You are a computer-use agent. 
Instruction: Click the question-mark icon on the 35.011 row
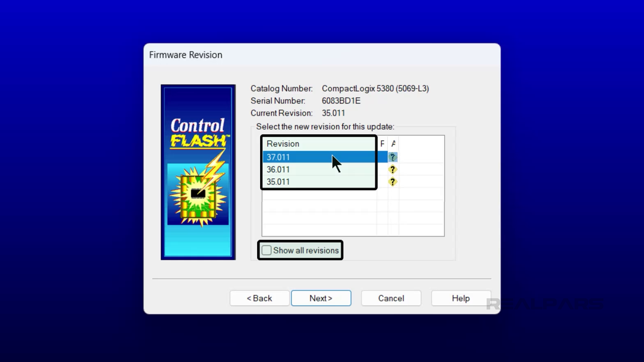pos(392,182)
